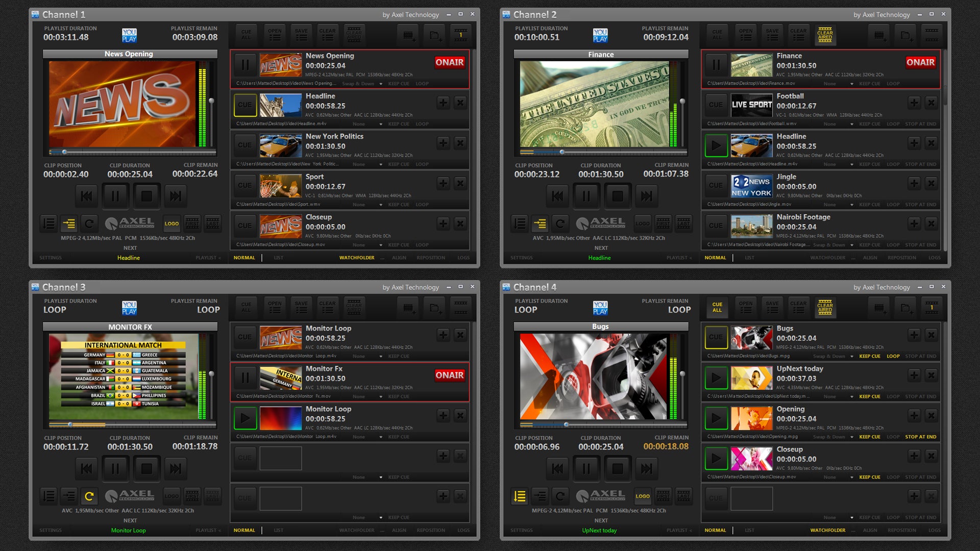The image size is (980, 551).
Task: Skip to next clip on Channel 2
Action: (x=646, y=196)
